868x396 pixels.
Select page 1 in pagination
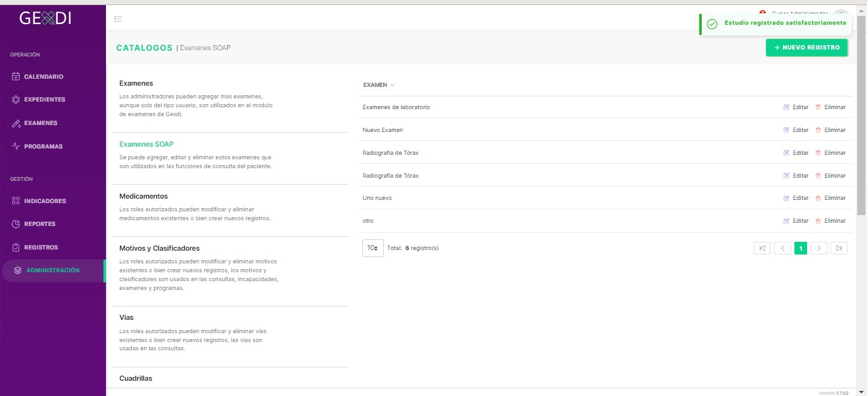click(x=801, y=248)
